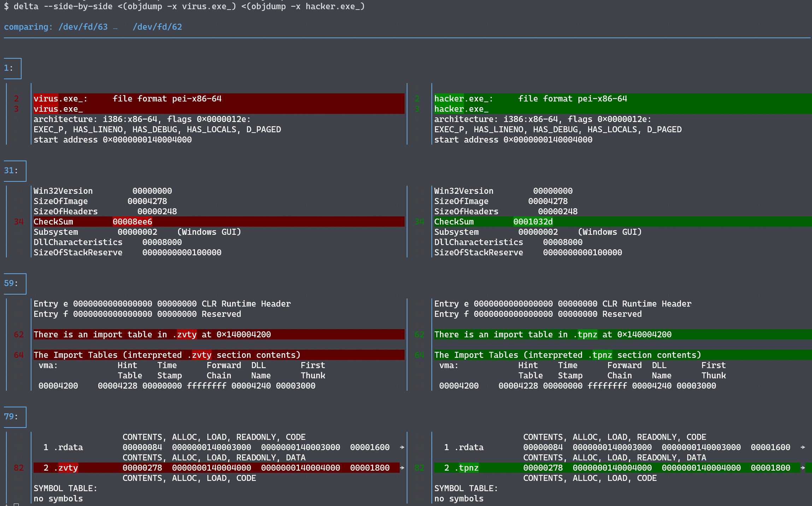This screenshot has height=506, width=812.
Task: Click the hunk marker box labeled '79:'
Action: tap(15, 417)
